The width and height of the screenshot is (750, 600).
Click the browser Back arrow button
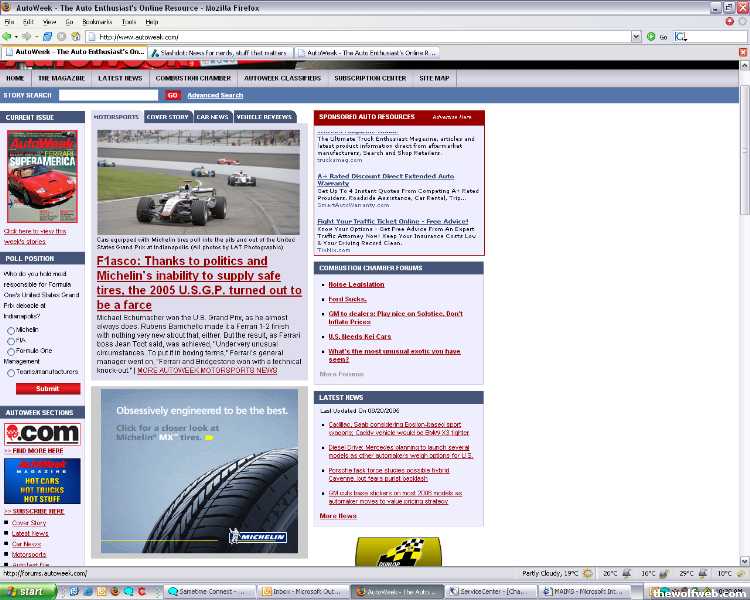pyautogui.click(x=8, y=36)
